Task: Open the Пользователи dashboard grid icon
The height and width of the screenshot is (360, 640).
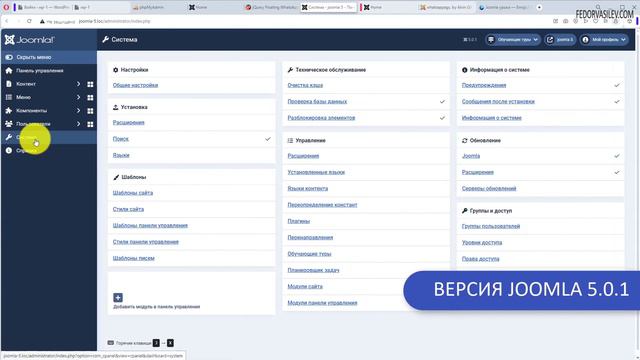Action: pos(90,124)
